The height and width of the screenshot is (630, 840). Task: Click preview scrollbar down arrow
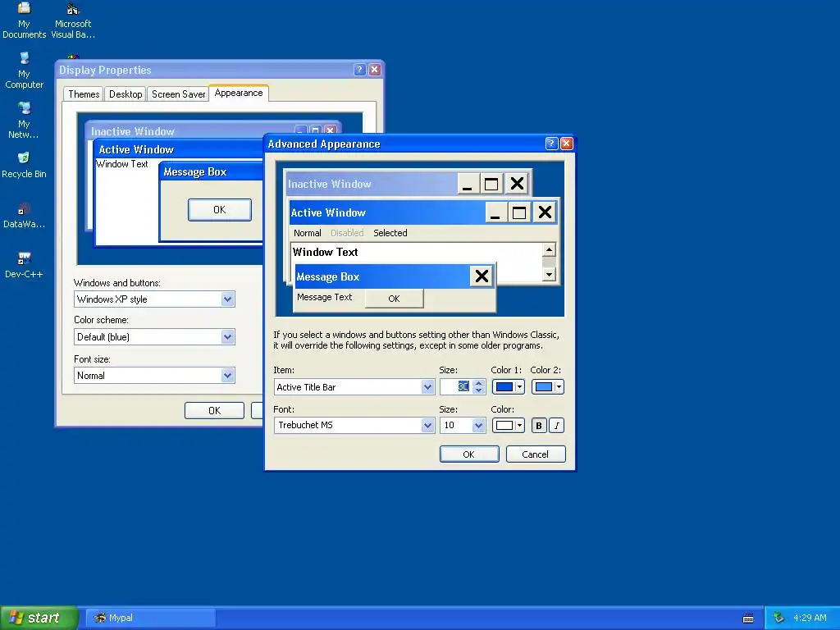pos(549,275)
